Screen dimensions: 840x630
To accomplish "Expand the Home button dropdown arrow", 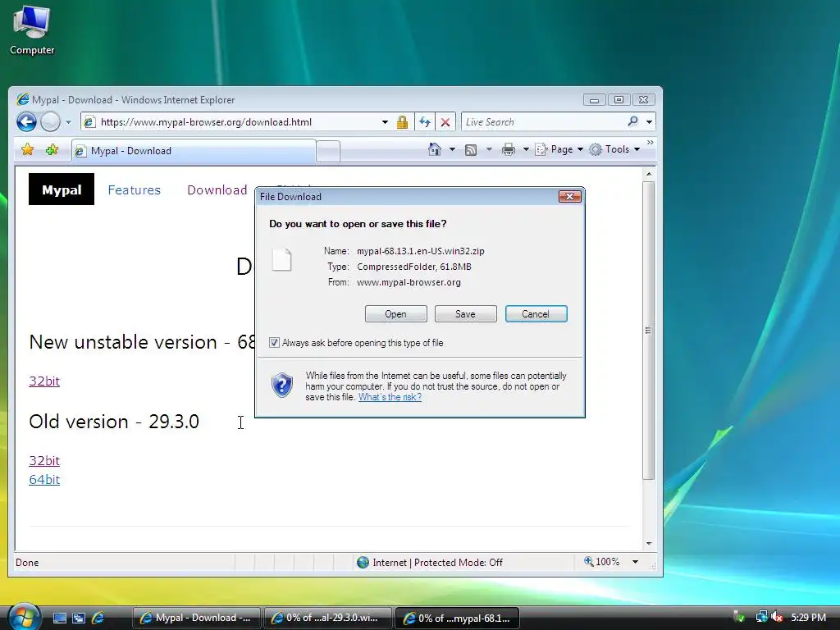I will (452, 149).
